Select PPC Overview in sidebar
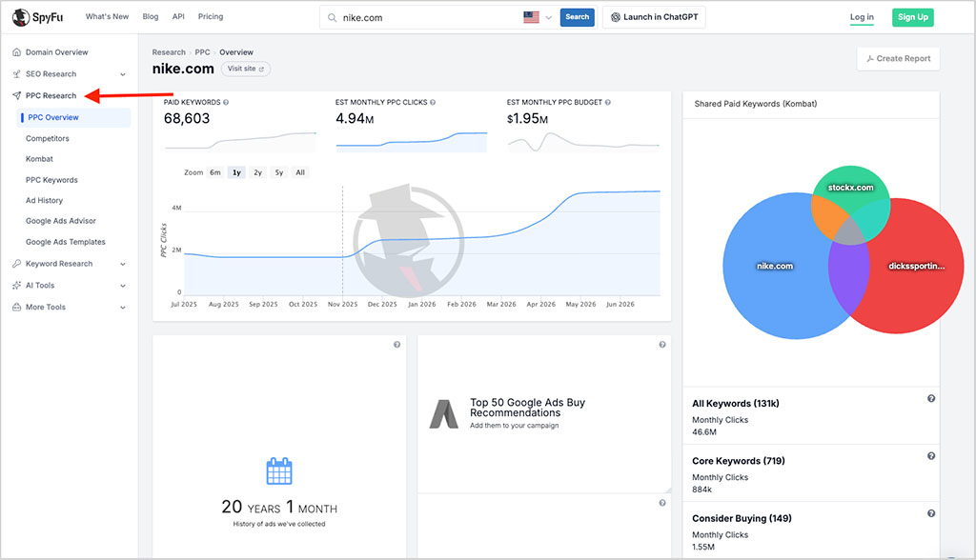 pyautogui.click(x=73, y=117)
